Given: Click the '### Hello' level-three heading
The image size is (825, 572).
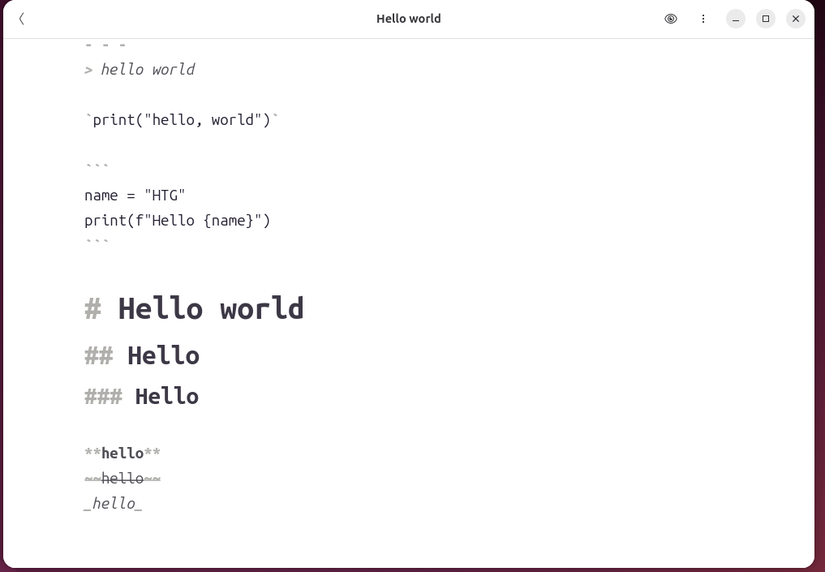Looking at the screenshot, I should click(142, 396).
